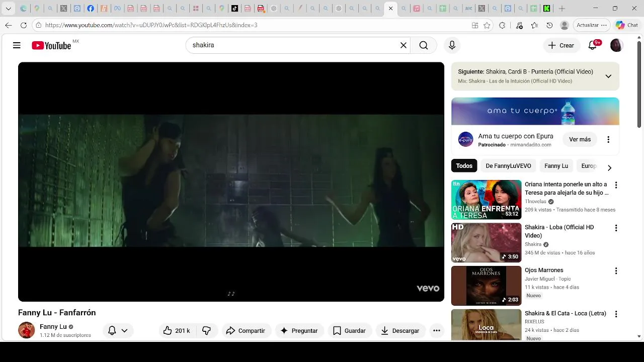Open the account avatar menu
Viewport: 644px width, 362px height.
tap(616, 45)
